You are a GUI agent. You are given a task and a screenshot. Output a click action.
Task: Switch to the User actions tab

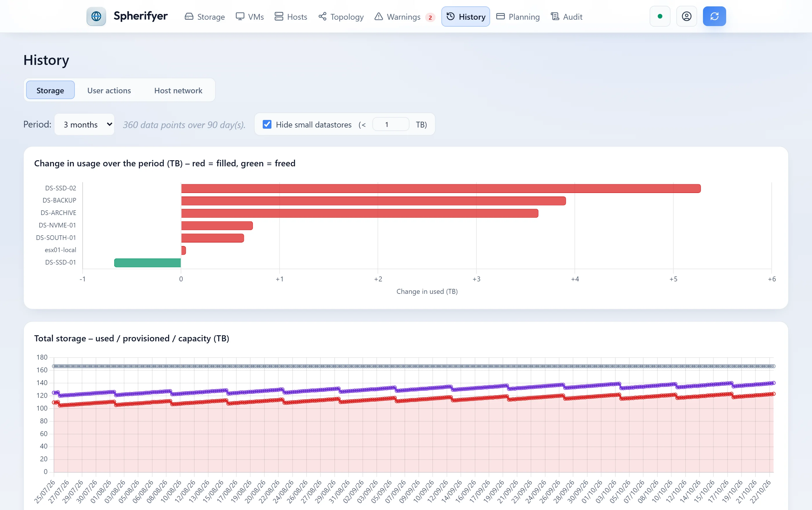click(109, 90)
